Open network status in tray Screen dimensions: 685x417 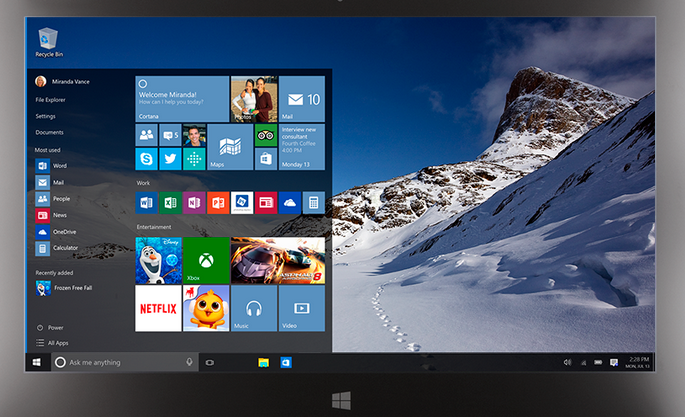tap(583, 362)
